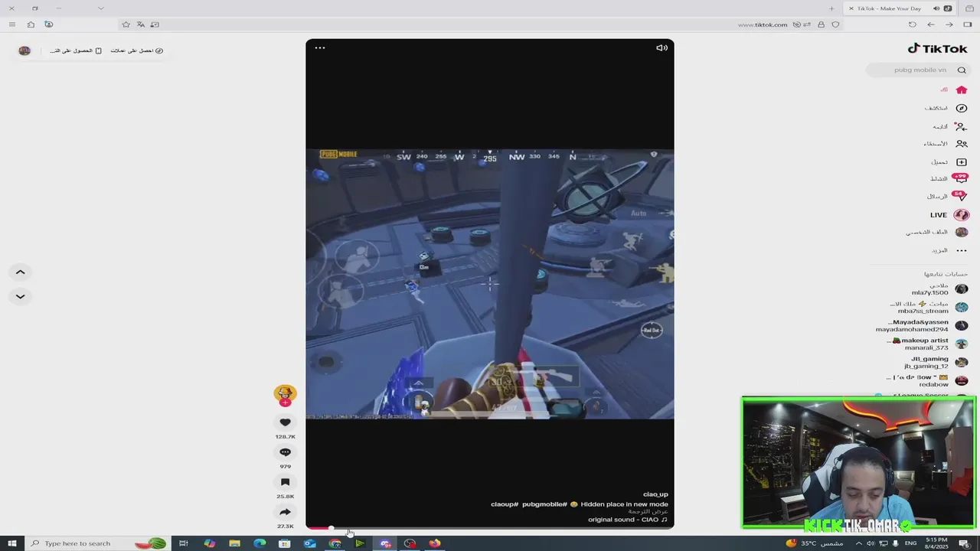Open the Windows Start menu
Screen dimensions: 980x551
click(11, 543)
